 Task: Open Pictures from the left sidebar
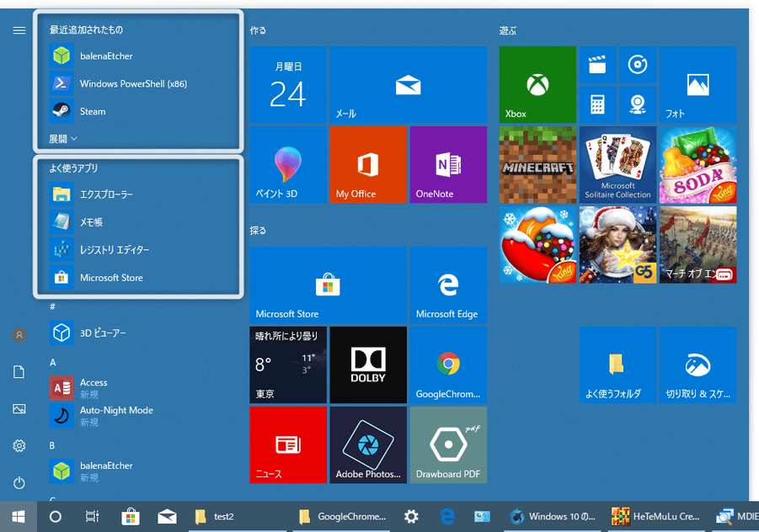click(x=19, y=409)
